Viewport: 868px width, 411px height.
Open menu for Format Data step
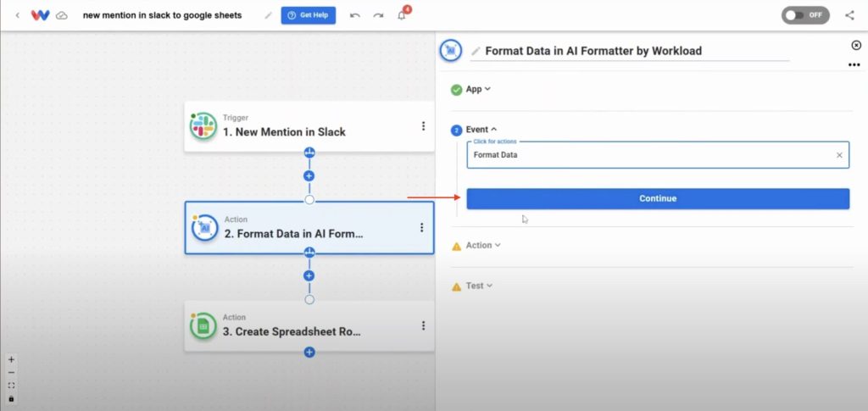pyautogui.click(x=422, y=227)
